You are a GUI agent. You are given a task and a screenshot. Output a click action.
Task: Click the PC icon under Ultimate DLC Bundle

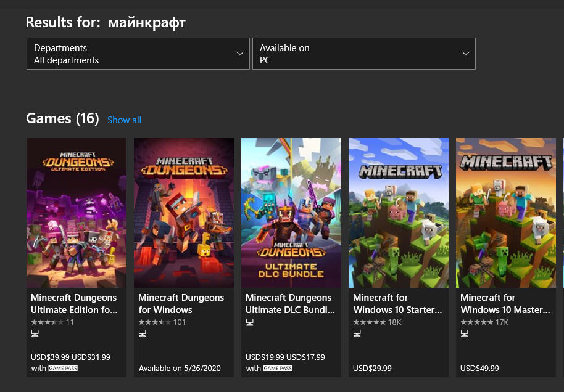pos(250,322)
